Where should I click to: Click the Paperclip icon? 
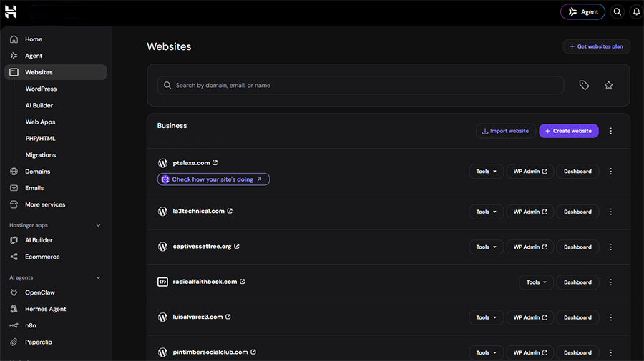click(x=14, y=342)
